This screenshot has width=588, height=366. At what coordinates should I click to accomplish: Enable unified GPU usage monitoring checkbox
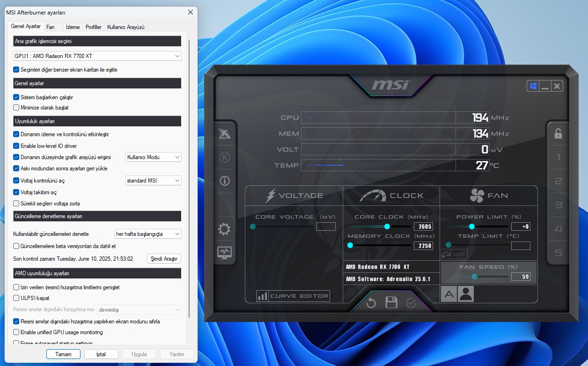click(16, 332)
